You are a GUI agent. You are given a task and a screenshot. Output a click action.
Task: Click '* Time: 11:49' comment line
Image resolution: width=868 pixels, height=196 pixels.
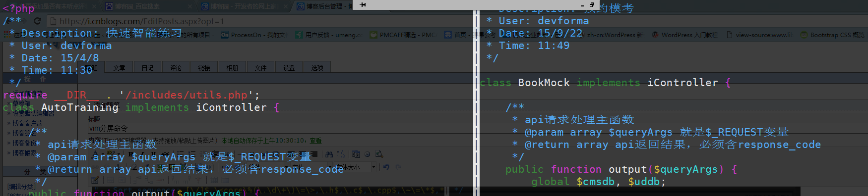(527, 46)
